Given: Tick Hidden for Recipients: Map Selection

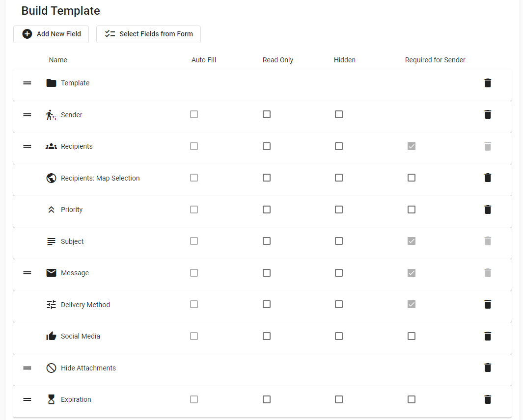Looking at the screenshot, I should pos(338,178).
